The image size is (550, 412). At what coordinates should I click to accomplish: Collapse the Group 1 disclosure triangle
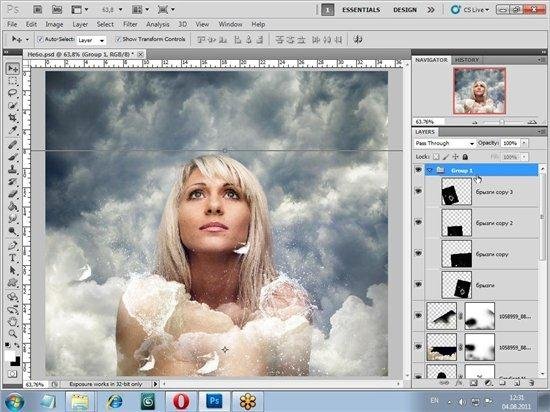429,170
